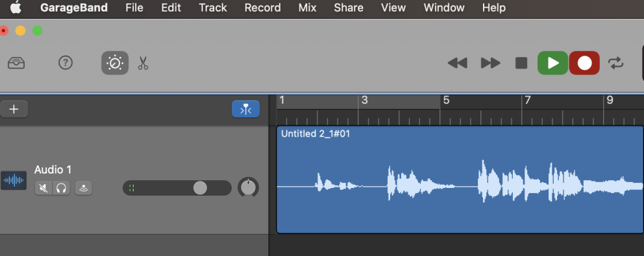Solo Audio 1 with headphones button
The image size is (644, 256).
click(x=61, y=189)
